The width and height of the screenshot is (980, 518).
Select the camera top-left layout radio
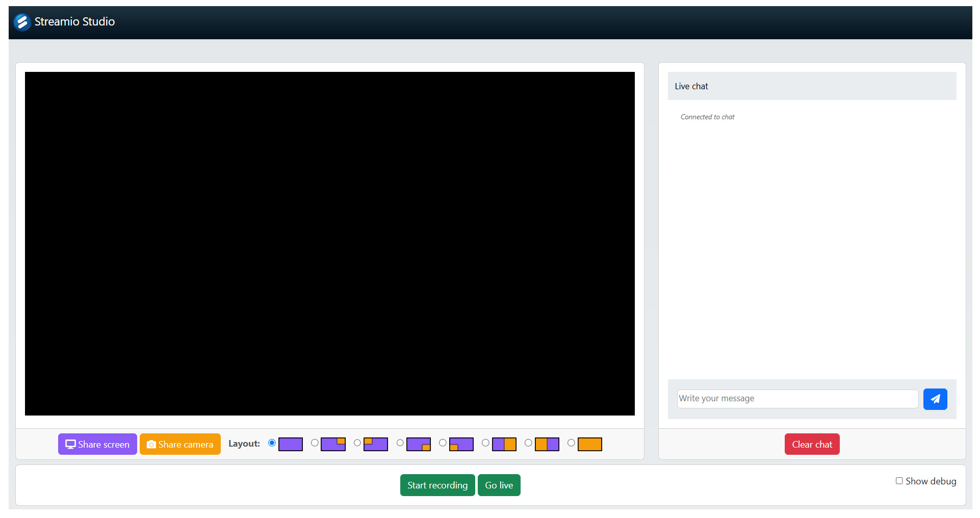click(357, 444)
